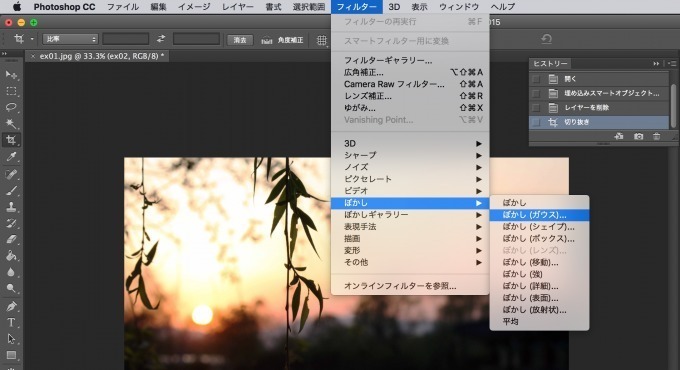
Task: Click the 消去 clear button
Action: [240, 40]
